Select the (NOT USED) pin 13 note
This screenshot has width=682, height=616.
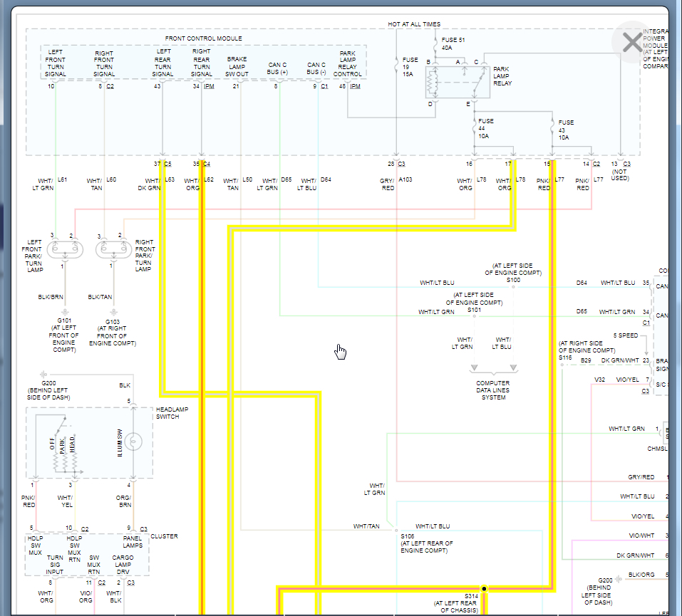[x=620, y=174]
